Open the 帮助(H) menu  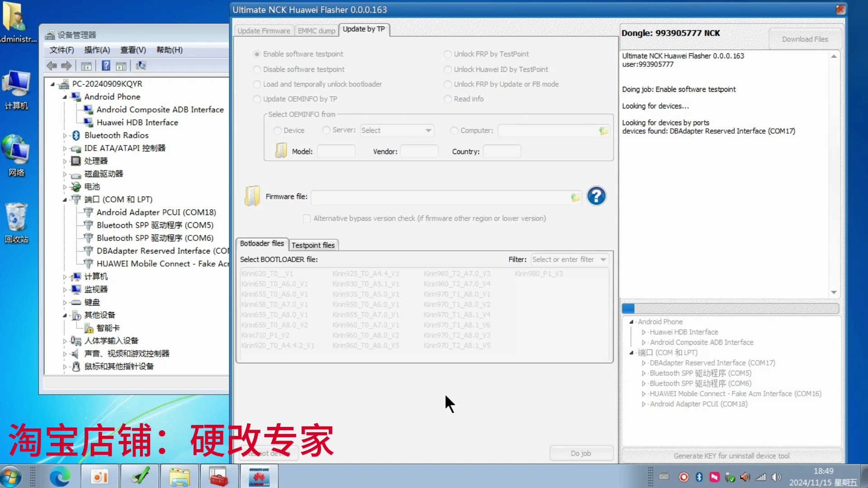tap(170, 50)
